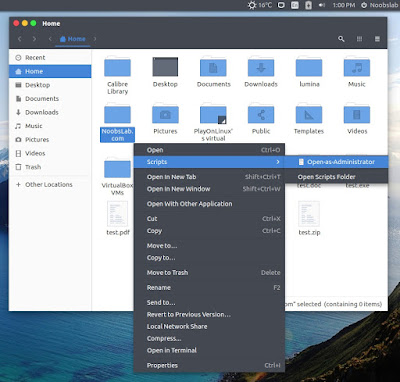Viewport: 400px width, 382px height.
Task: Click the volume icon in top panel
Action: pos(322,5)
